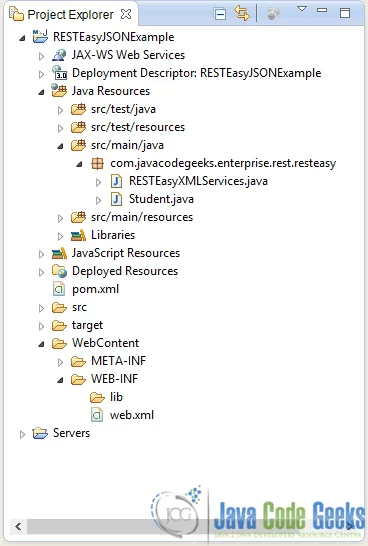Collapse the src/main/java folder
368x546 pixels.
(61, 146)
